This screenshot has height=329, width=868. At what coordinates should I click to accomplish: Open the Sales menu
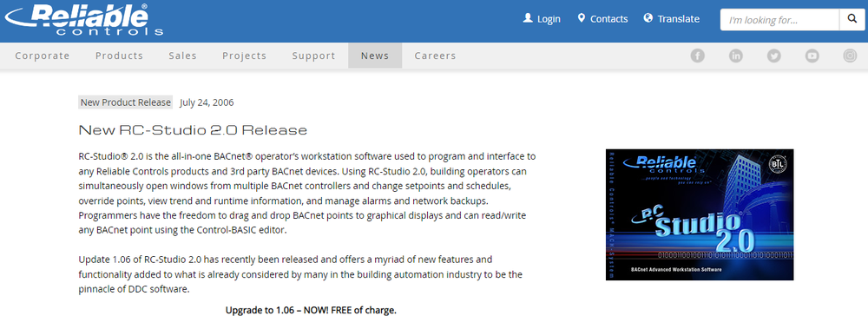tap(182, 56)
